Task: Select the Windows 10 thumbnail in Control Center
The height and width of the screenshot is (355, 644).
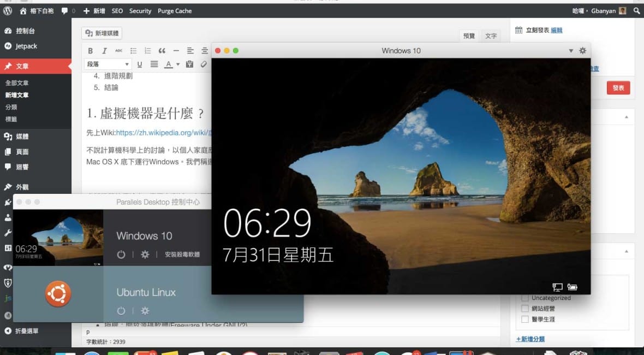Action: pyautogui.click(x=58, y=238)
